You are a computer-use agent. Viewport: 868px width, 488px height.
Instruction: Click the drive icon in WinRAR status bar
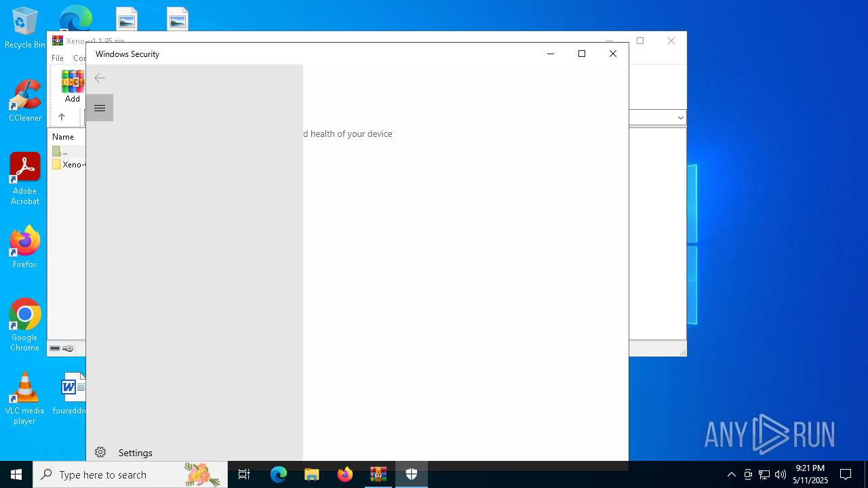point(55,348)
